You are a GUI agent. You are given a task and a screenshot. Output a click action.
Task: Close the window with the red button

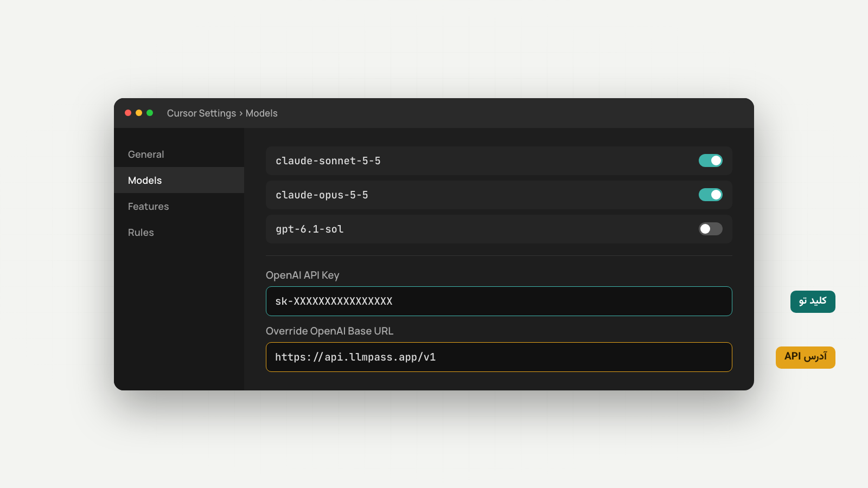(128, 113)
